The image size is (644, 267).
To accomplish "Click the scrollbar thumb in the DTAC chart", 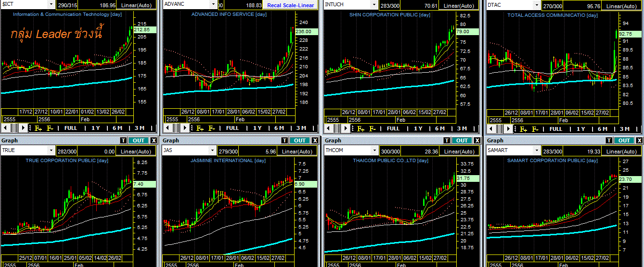I will (500, 128).
